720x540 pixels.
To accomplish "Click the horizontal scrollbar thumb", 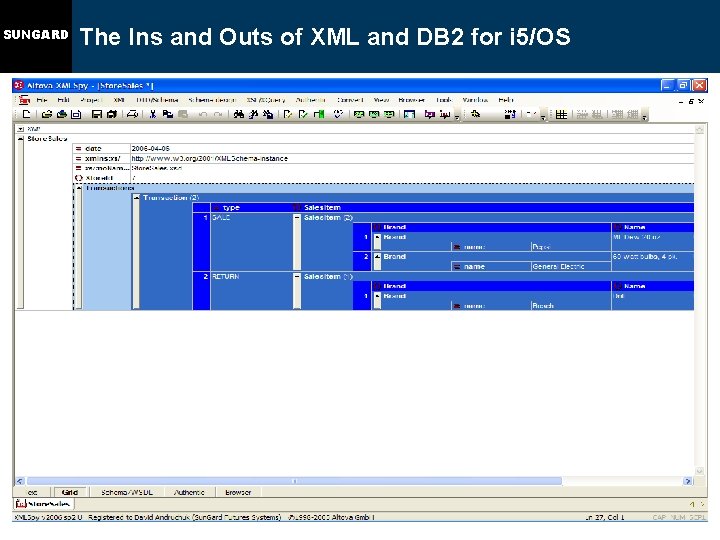I will [294, 481].
